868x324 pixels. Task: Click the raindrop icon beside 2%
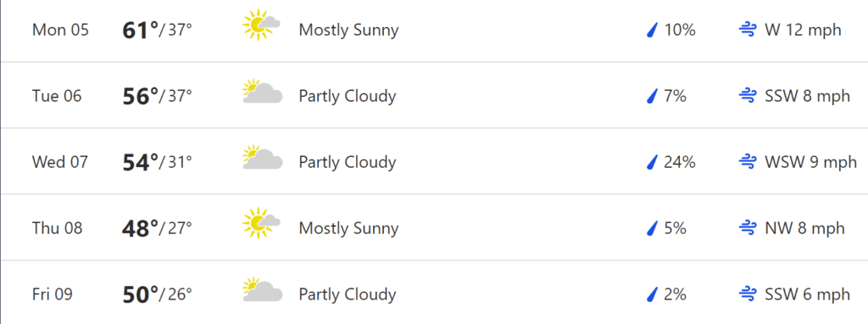[652, 294]
